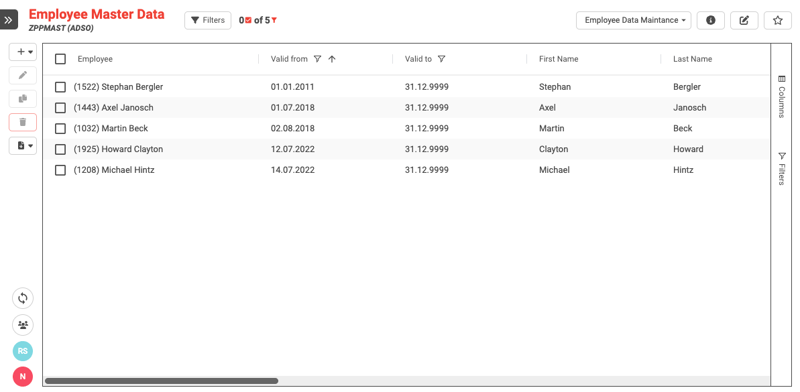
Task: Expand sidebar with double chevron icon
Action: pyautogui.click(x=9, y=20)
